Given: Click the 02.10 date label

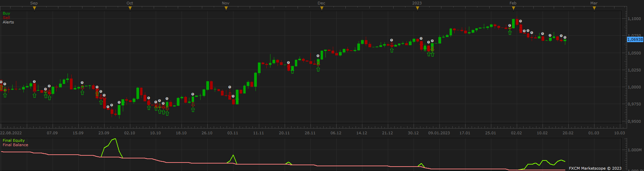Looking at the screenshot, I should pyautogui.click(x=130, y=133).
